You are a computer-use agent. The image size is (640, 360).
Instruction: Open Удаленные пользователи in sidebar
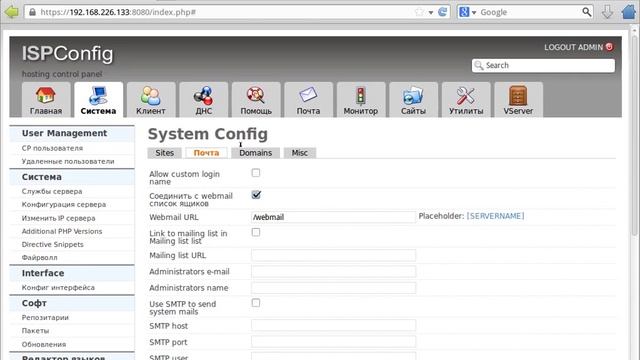pyautogui.click(x=68, y=161)
